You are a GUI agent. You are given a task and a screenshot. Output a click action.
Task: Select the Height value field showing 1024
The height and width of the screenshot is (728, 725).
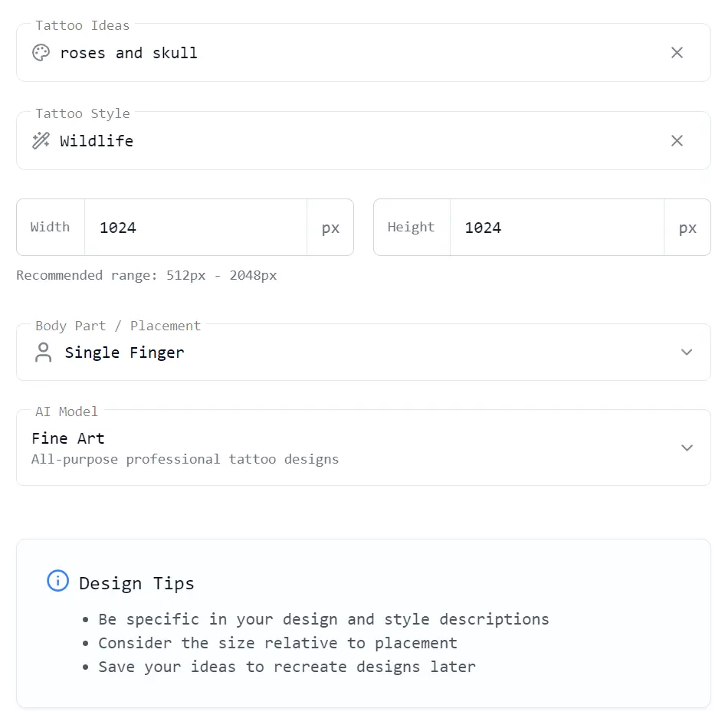[x=556, y=228]
